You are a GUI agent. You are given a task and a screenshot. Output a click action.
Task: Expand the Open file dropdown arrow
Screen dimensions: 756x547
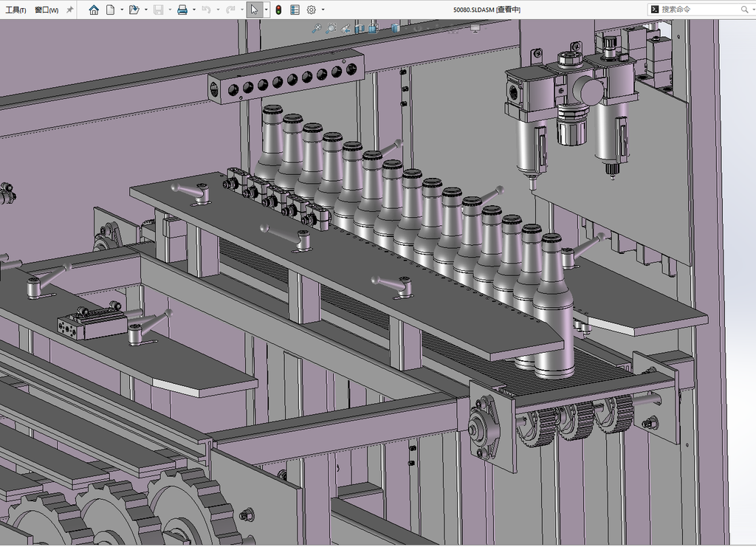[145, 9]
